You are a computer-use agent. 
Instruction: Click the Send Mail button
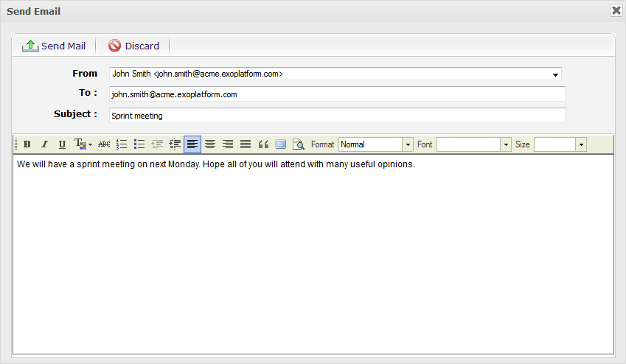(55, 46)
